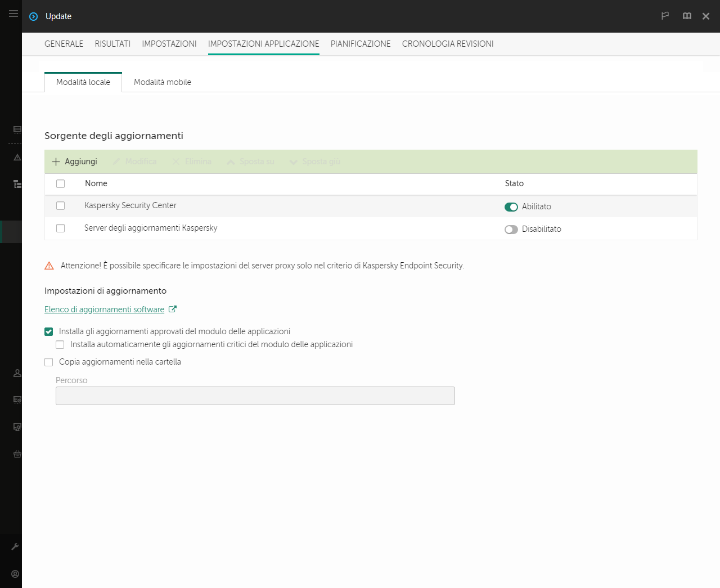Open the hierarchy tree icon in sidebar

[17, 184]
